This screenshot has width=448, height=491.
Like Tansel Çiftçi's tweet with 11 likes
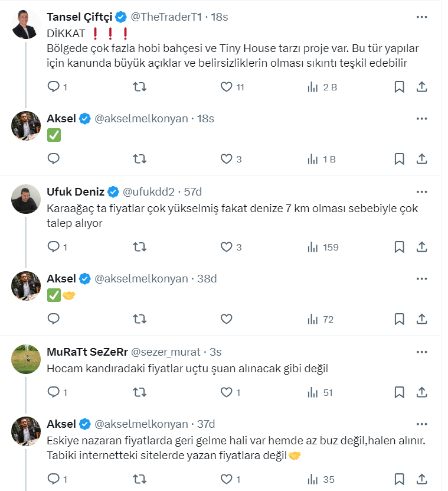226,87
